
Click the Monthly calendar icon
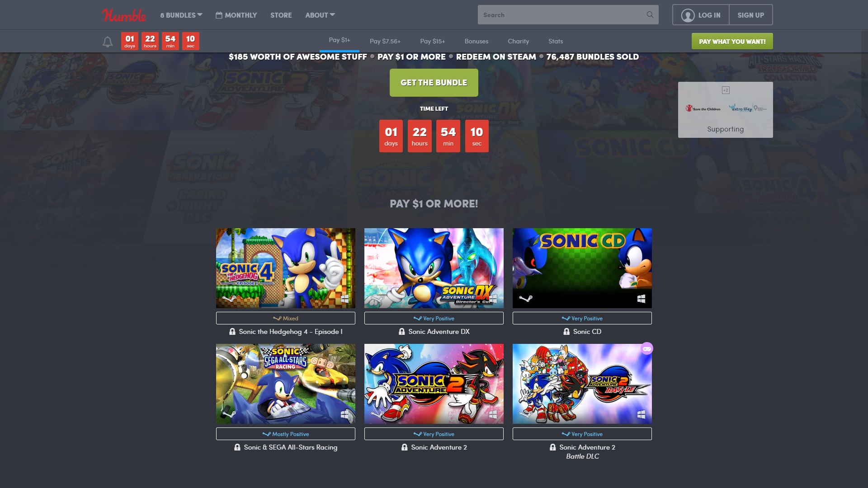(x=219, y=15)
